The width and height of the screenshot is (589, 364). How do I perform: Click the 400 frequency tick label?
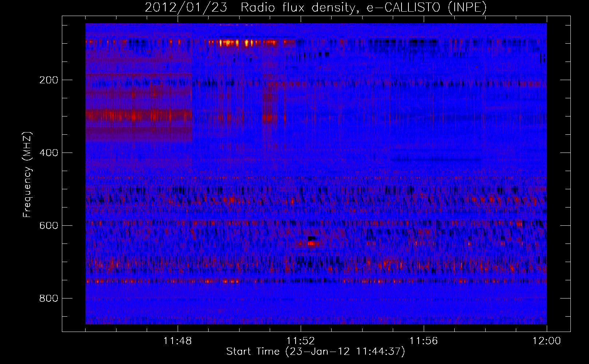49,153
